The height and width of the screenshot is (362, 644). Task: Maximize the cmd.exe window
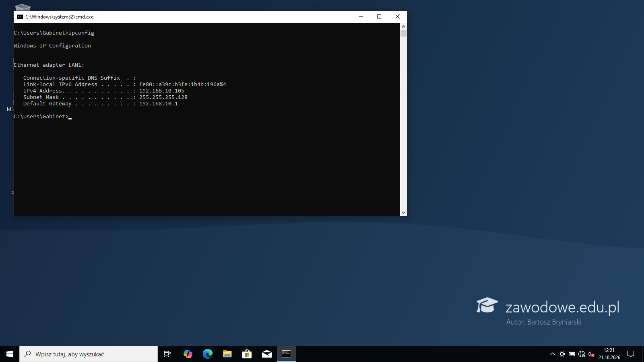pos(379,16)
